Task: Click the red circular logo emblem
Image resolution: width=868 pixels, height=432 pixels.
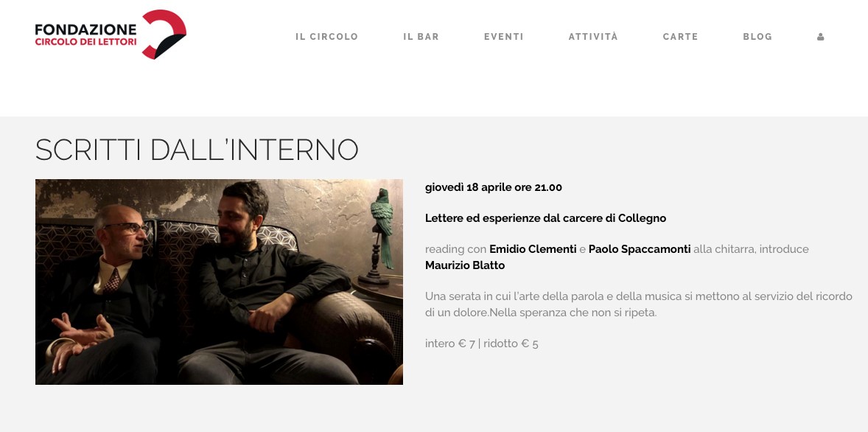Action: coord(164,35)
